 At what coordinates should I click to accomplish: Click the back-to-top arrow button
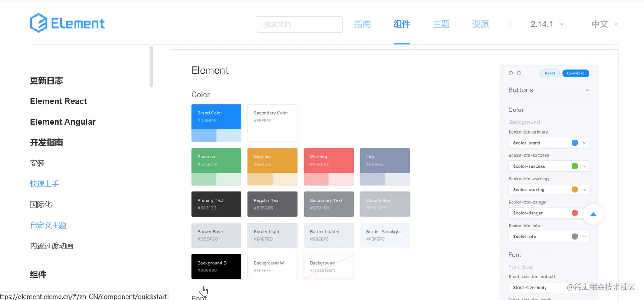coord(593,214)
